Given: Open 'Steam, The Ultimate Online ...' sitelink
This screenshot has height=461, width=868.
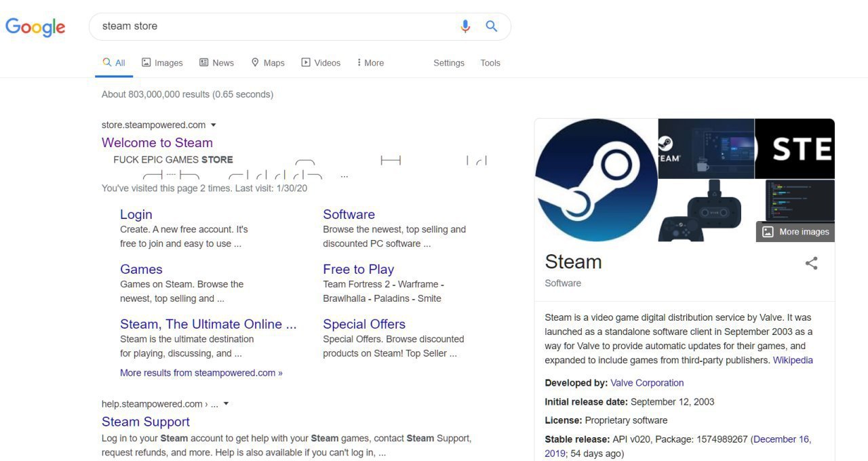Looking at the screenshot, I should 208,324.
